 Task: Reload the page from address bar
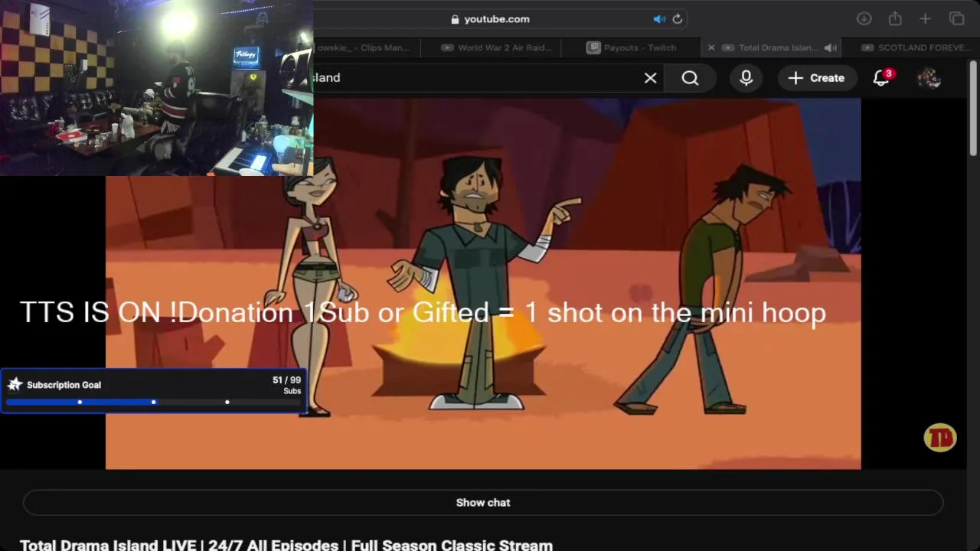pos(678,19)
